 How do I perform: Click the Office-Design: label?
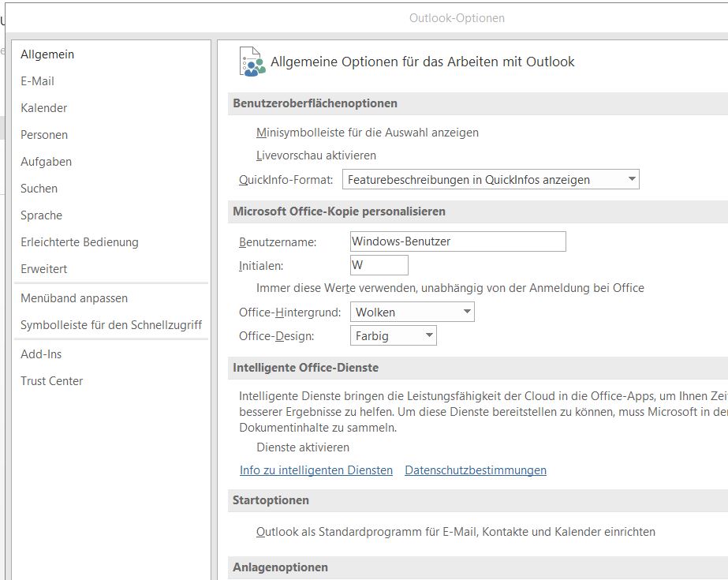point(276,335)
